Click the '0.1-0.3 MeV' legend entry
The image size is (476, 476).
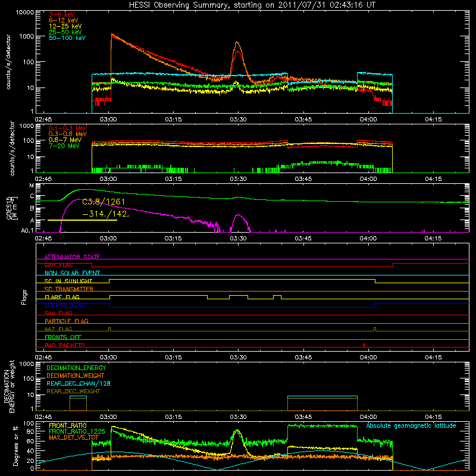coord(68,128)
